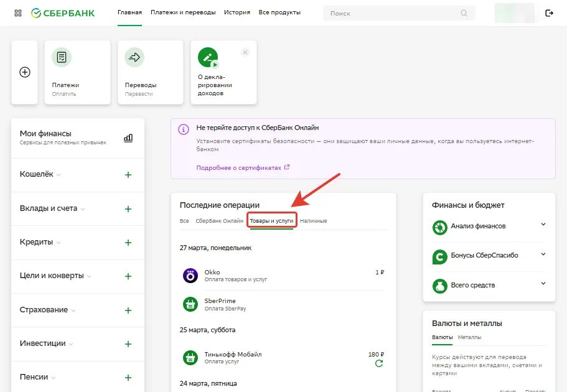
Task: Open Платежи и переводы menu
Action: 183,12
